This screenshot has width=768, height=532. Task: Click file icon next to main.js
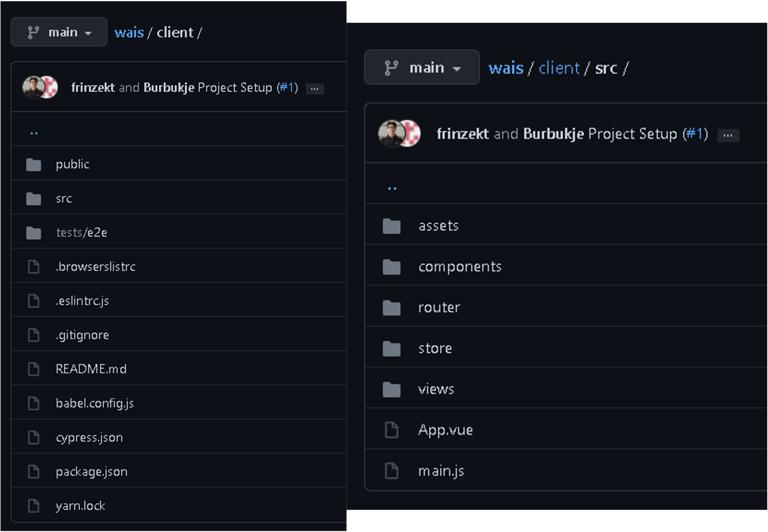(391, 471)
